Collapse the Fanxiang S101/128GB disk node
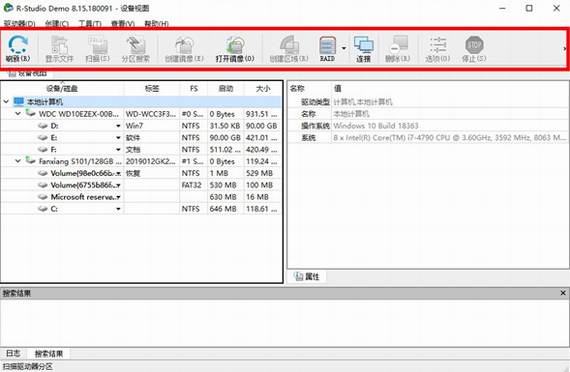Image resolution: width=570 pixels, height=372 pixels. (x=18, y=161)
